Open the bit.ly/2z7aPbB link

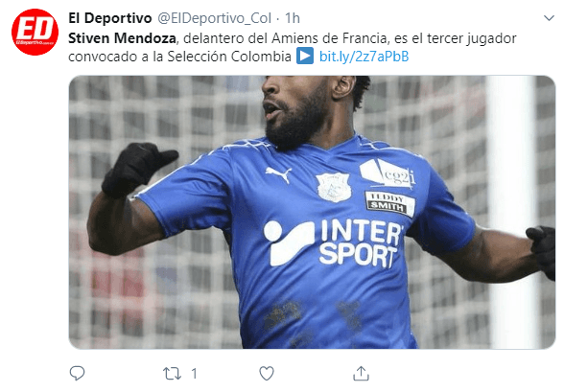[364, 57]
